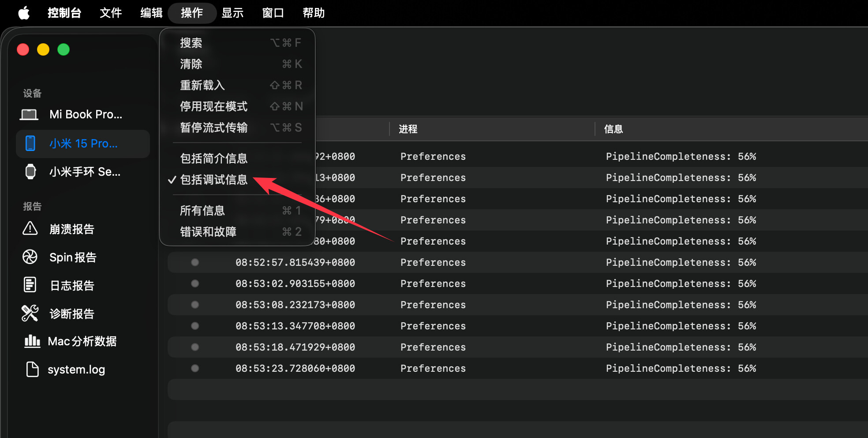Select Preferences in the 08:52:57 row
Image resolution: width=868 pixels, height=438 pixels.
pyautogui.click(x=433, y=262)
